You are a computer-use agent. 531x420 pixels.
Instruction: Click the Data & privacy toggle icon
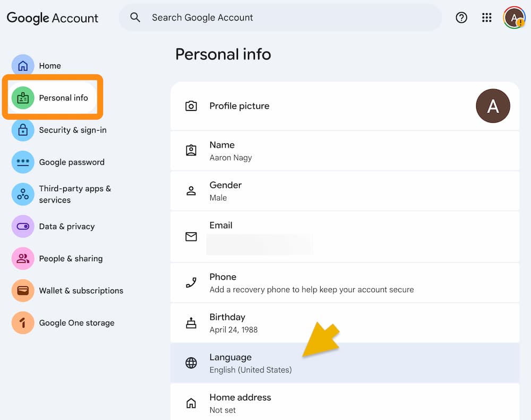(23, 226)
